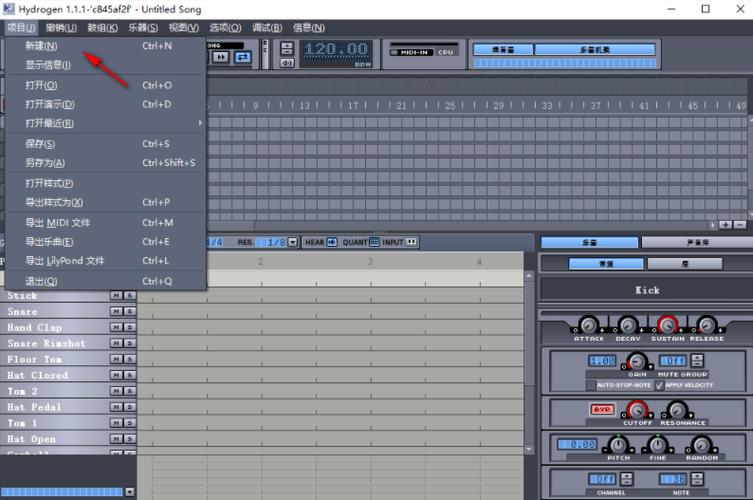Open the Undo menu in menu bar
The height and width of the screenshot is (500, 753).
61,28
